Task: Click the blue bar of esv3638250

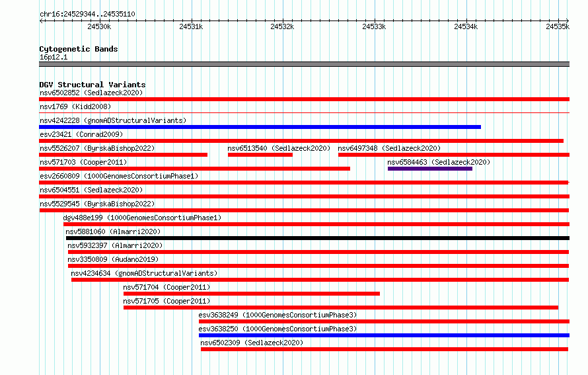Action: 384,335
